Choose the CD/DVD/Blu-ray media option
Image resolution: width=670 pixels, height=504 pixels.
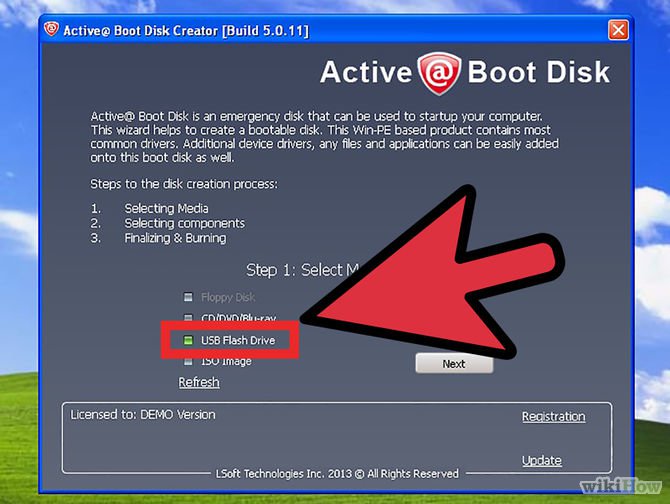coord(230,318)
